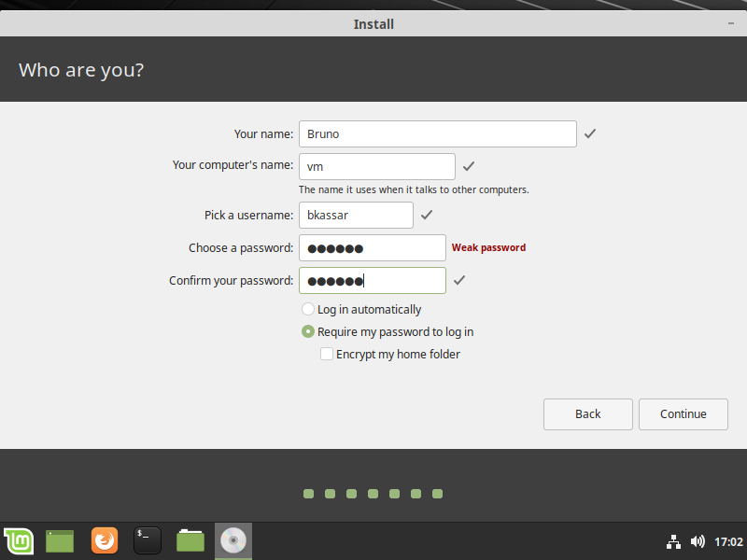The image size is (747, 560).
Task: Click the 'Who are you?' heading
Action: tap(81, 70)
